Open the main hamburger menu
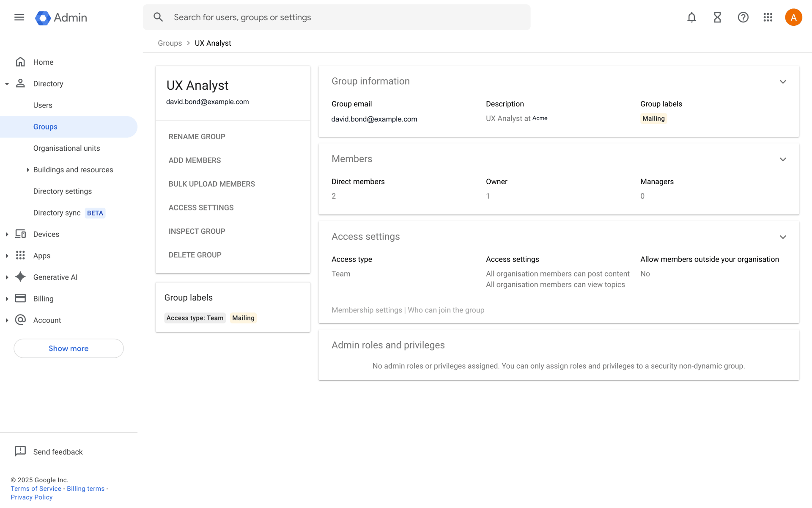This screenshot has width=812, height=508. [x=19, y=17]
